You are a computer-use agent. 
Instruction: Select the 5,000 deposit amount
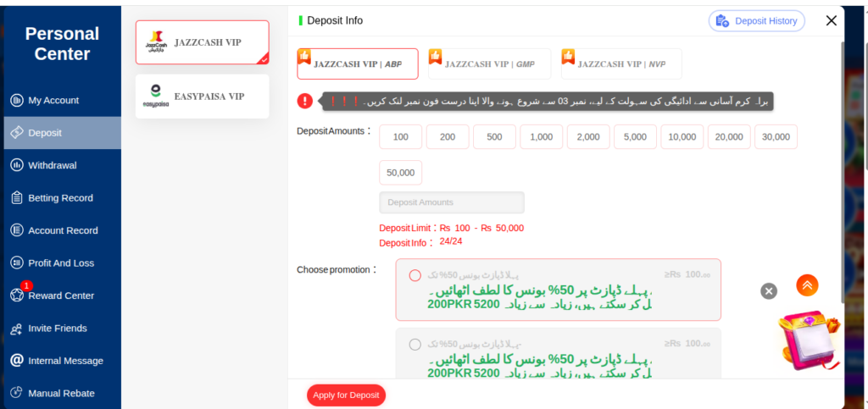coord(635,137)
